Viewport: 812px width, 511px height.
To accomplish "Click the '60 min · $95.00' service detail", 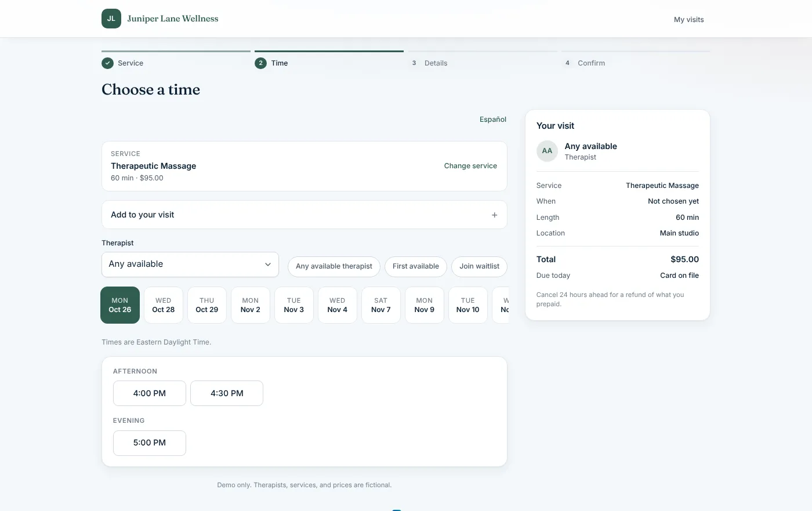I will click(x=137, y=178).
